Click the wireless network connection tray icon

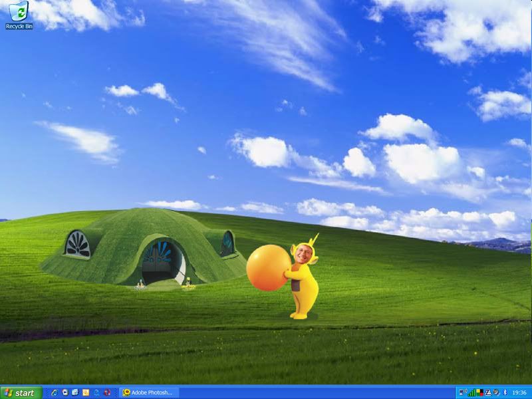tap(463, 392)
